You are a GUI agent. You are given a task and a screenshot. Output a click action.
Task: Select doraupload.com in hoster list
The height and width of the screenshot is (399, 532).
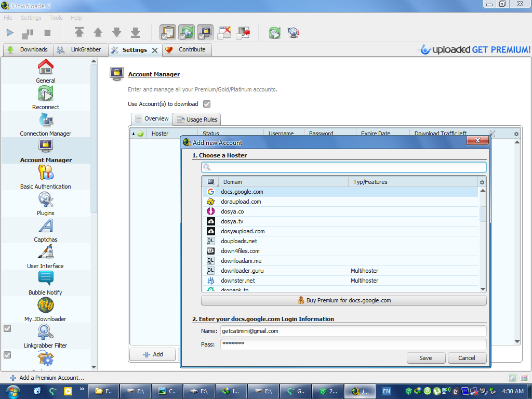click(x=340, y=202)
